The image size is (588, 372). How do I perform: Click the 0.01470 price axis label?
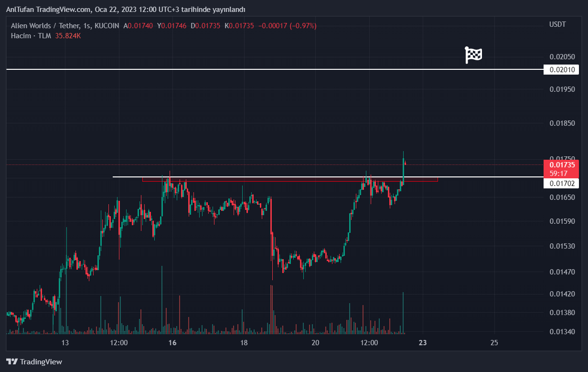[x=562, y=272]
